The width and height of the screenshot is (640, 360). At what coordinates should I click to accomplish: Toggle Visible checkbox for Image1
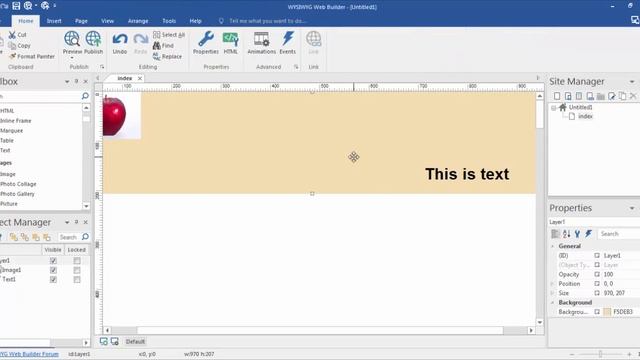[x=53, y=270]
